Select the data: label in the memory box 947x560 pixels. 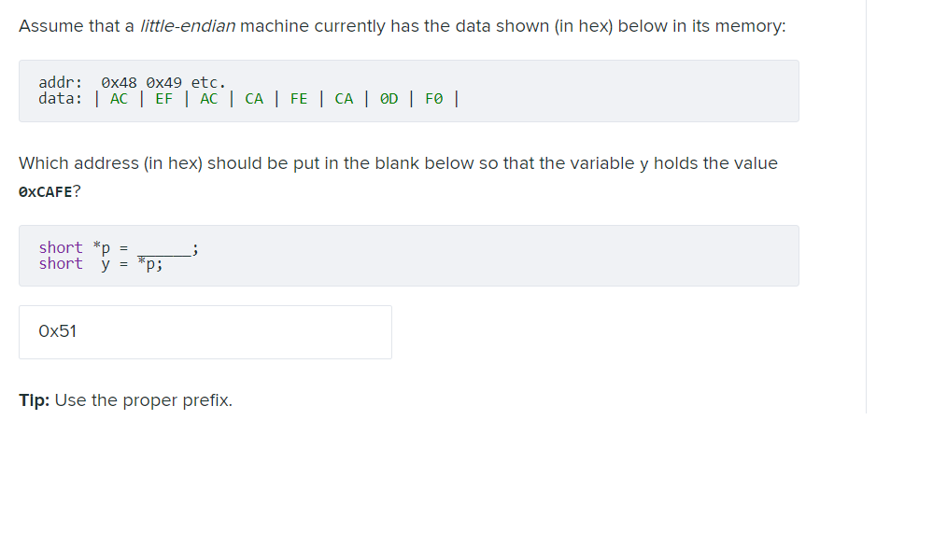[59, 98]
